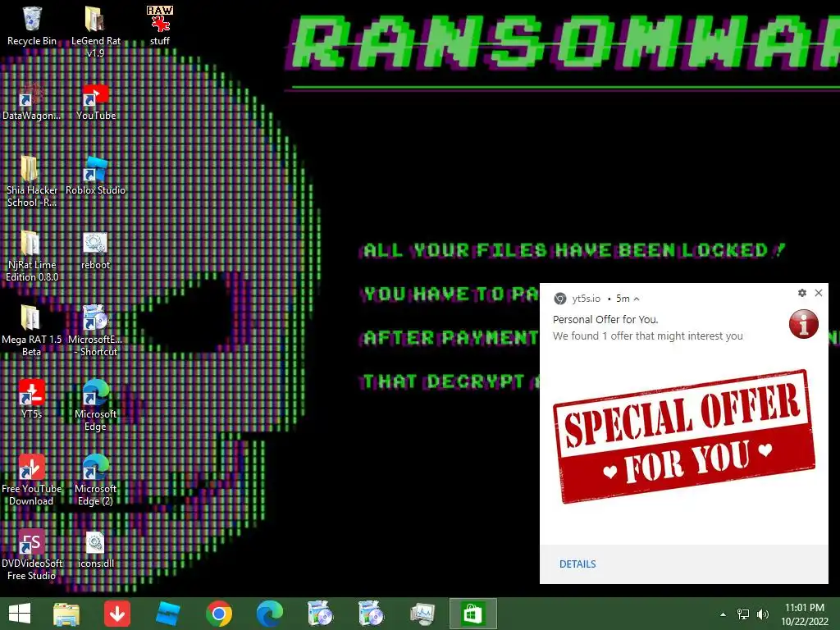
Task: Launch DVDVideoSoft Free Studio shortcut
Action: 32,555
